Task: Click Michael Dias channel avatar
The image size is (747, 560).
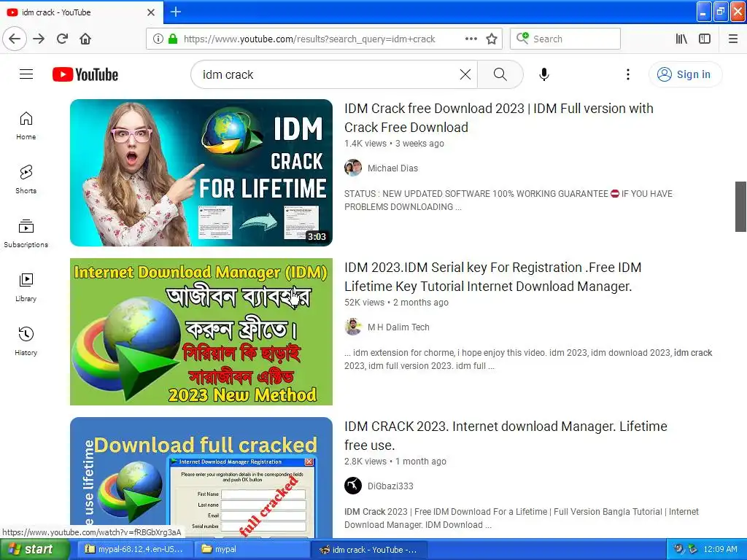Action: 353,168
